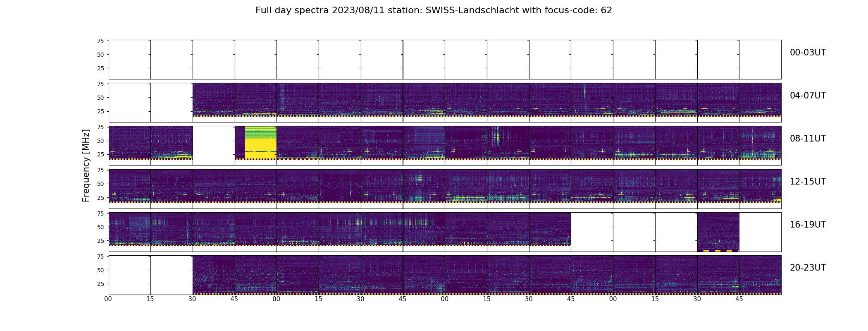868x331 pixels.
Task: Click the 75 tick label of the 08-11UT row
Action: coord(100,127)
